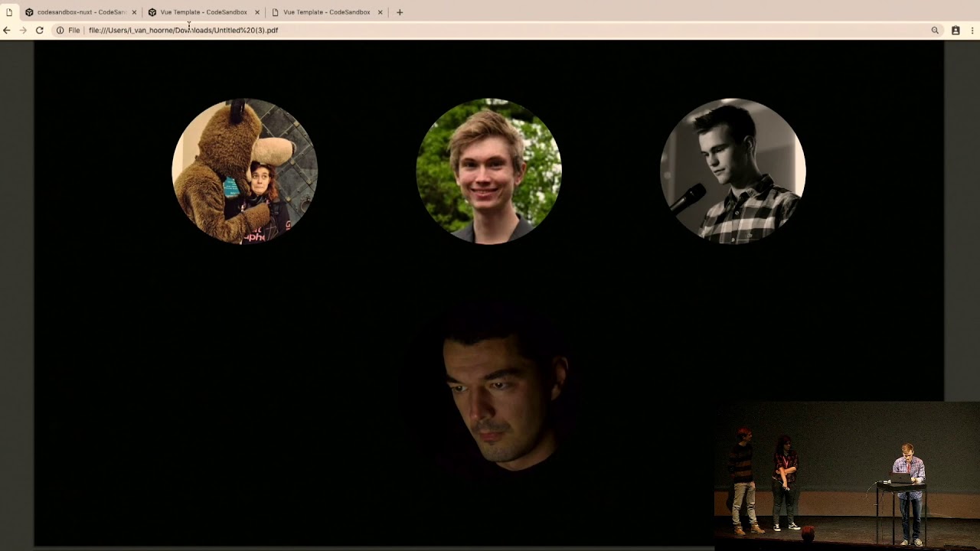
Task: Open the browser profile icon
Action: 955,31
